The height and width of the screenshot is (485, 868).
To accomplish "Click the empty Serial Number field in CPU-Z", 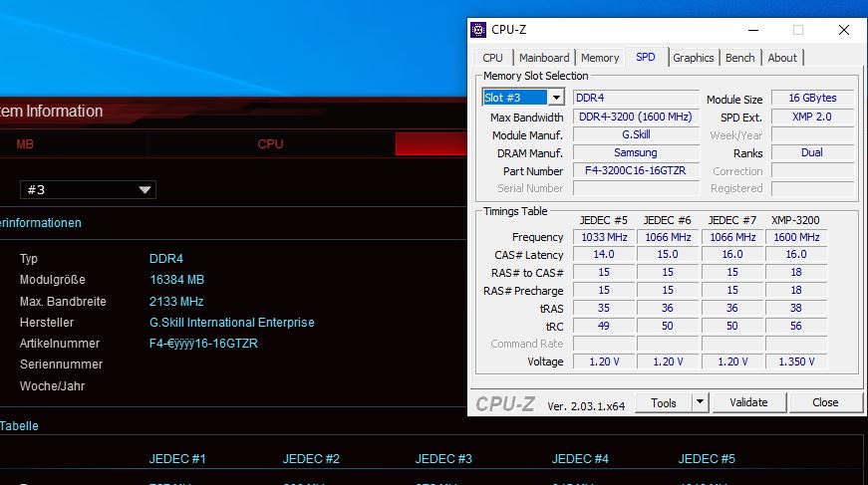I will click(x=636, y=188).
